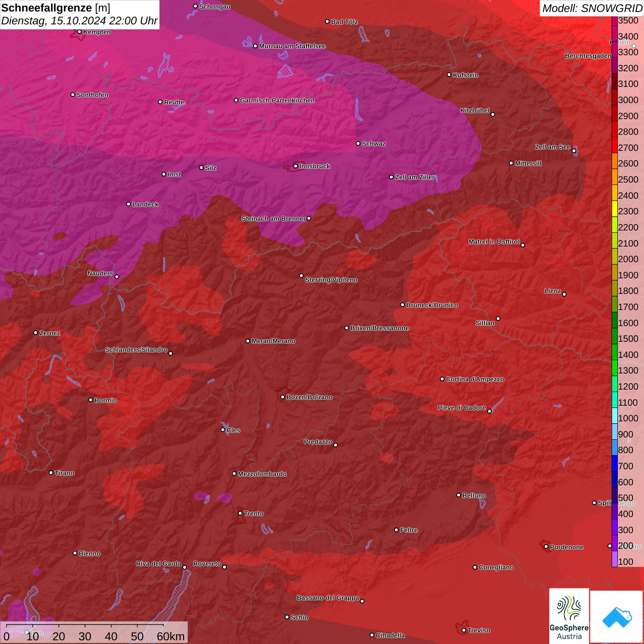Click the Schio label
The width and height of the screenshot is (644, 644).
(299, 617)
